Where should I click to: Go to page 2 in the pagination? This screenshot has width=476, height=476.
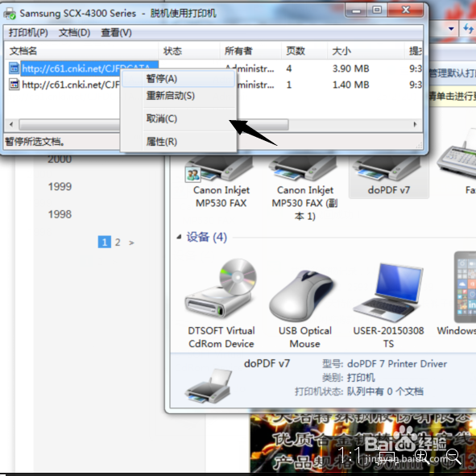point(118,242)
